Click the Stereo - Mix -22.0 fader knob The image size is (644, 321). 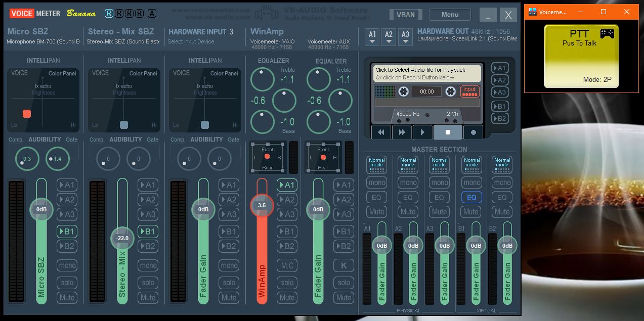pos(122,238)
